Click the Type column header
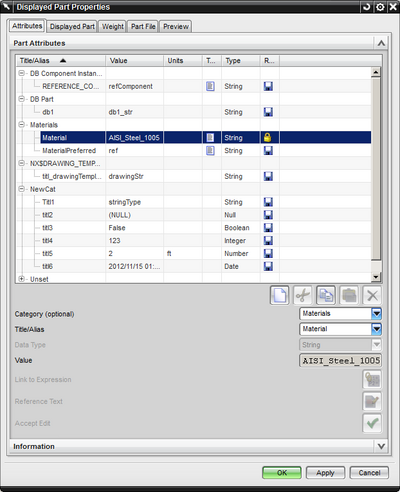 pos(241,61)
